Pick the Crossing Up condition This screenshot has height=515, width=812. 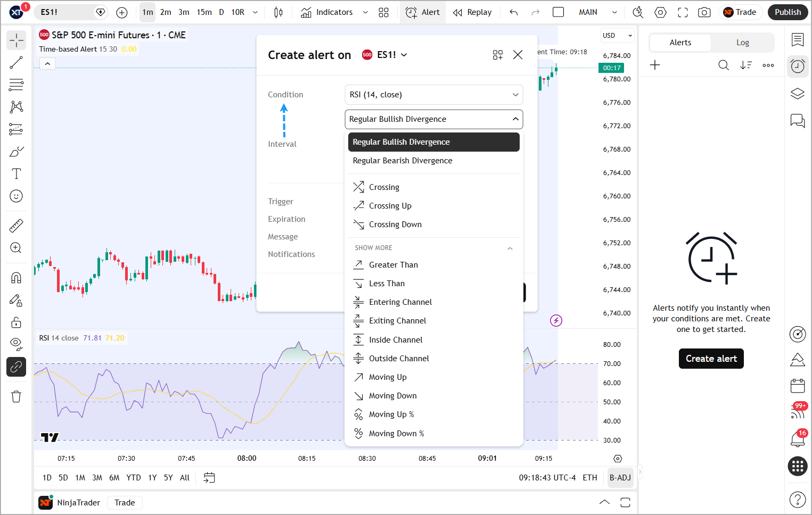(390, 206)
